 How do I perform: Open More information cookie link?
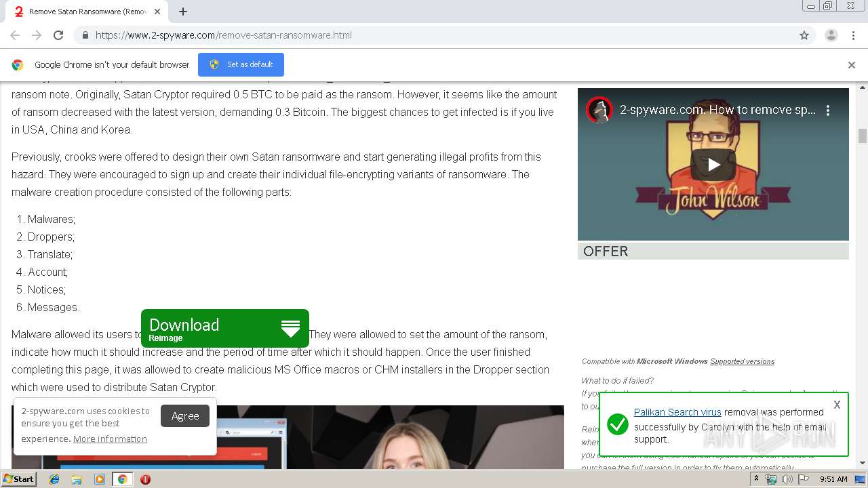click(x=110, y=439)
